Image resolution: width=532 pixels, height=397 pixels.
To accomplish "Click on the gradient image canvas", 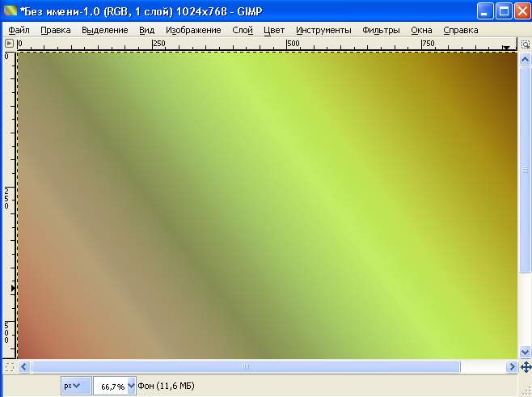I will [x=268, y=205].
